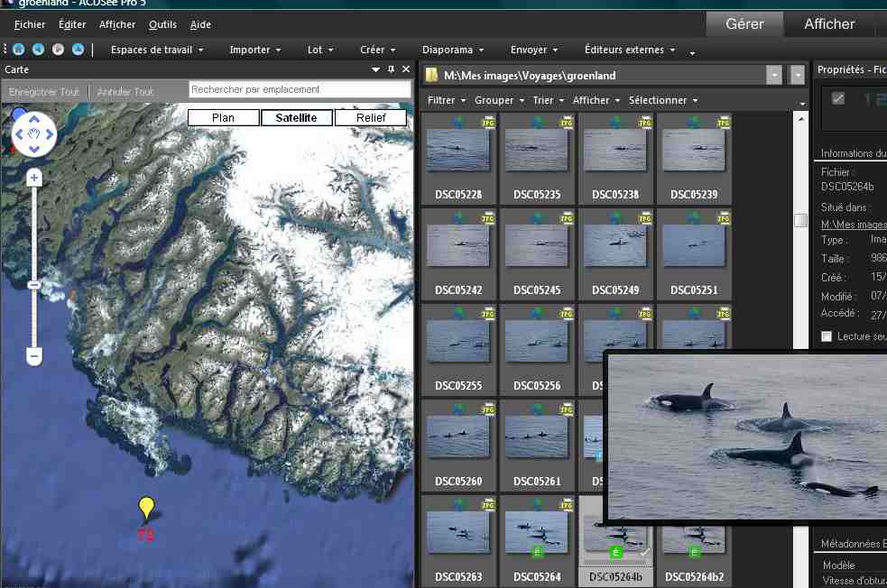Click the green edited badge on DSC05264
Image resolution: width=887 pixels, height=588 pixels.
coord(537,552)
